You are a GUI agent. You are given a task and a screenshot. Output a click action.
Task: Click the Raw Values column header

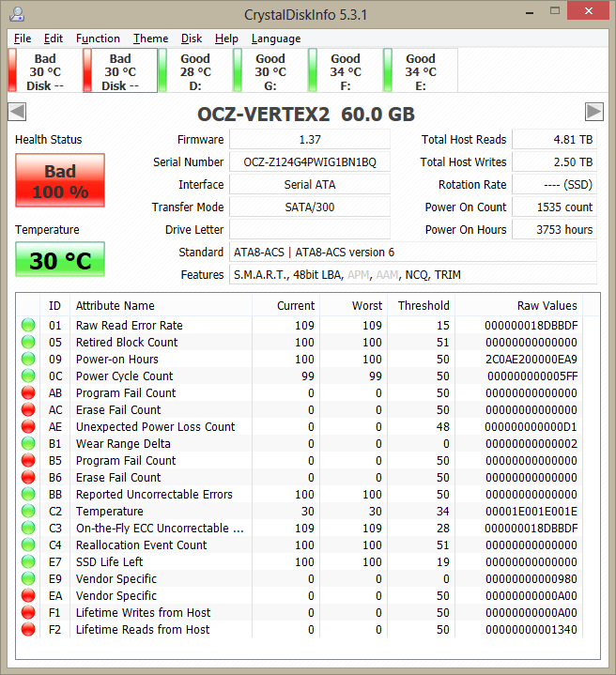[518, 305]
